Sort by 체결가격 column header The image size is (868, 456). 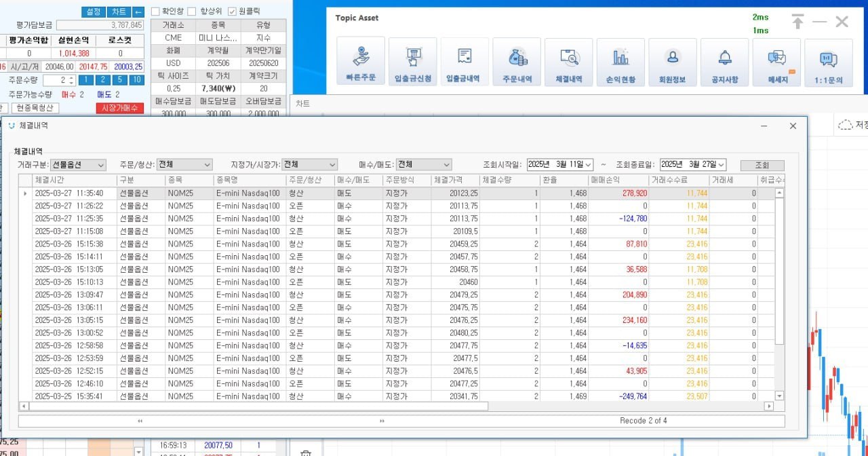tap(454, 180)
